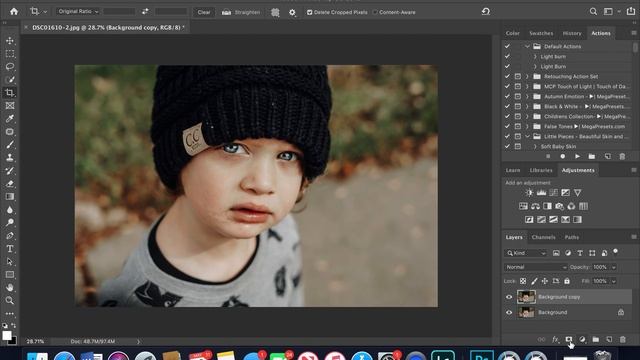
Task: Enable the Content-Aware checkbox
Action: [375, 12]
